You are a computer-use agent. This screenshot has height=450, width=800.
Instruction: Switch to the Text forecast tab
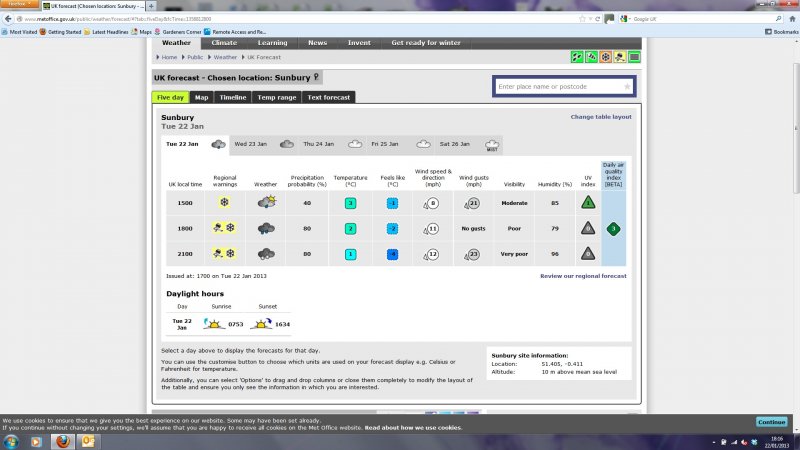(x=329, y=97)
